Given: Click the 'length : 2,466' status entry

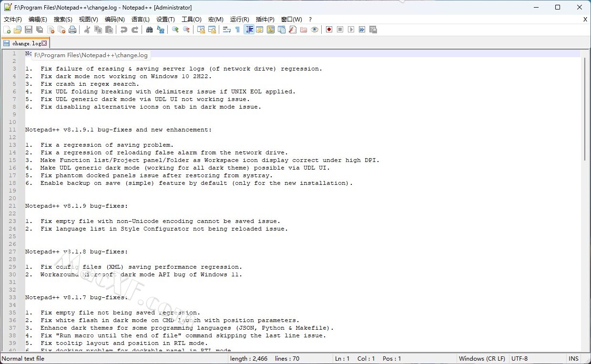Looking at the screenshot, I should (248, 359).
